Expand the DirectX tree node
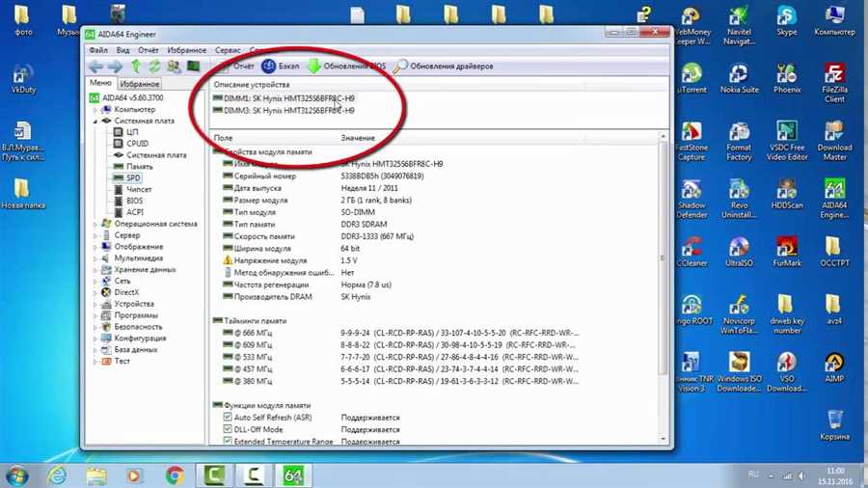Image resolution: width=868 pixels, height=488 pixels. (95, 292)
